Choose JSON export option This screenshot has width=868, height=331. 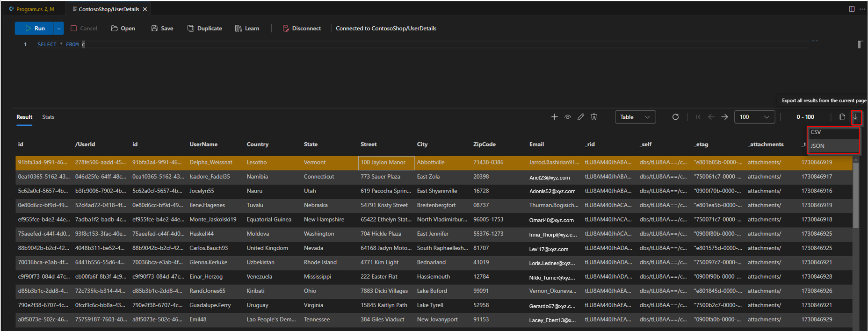833,146
